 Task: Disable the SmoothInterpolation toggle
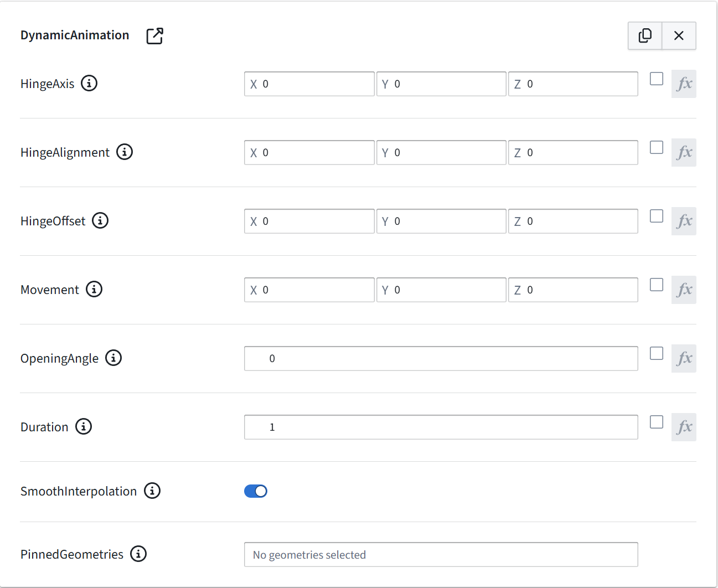[x=255, y=491]
